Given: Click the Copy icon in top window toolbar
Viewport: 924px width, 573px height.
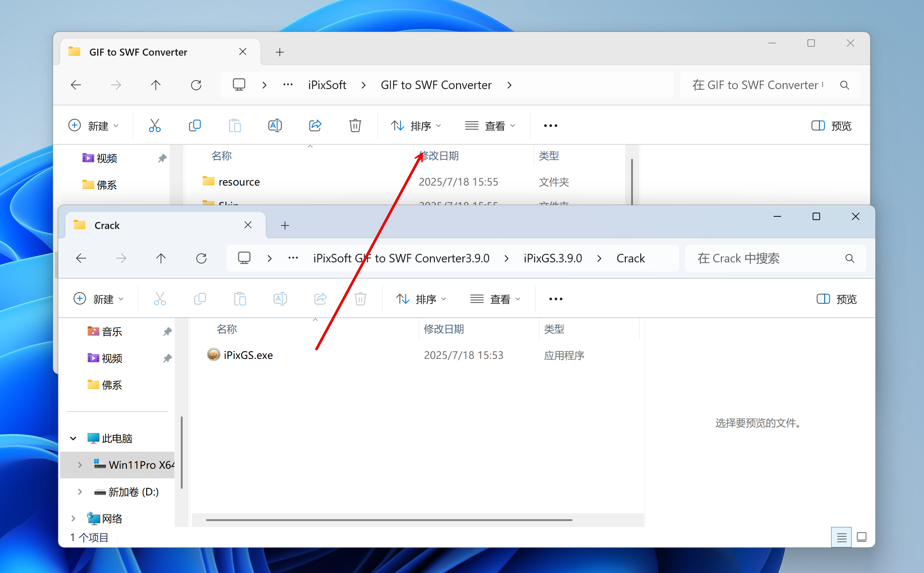Looking at the screenshot, I should (x=195, y=125).
